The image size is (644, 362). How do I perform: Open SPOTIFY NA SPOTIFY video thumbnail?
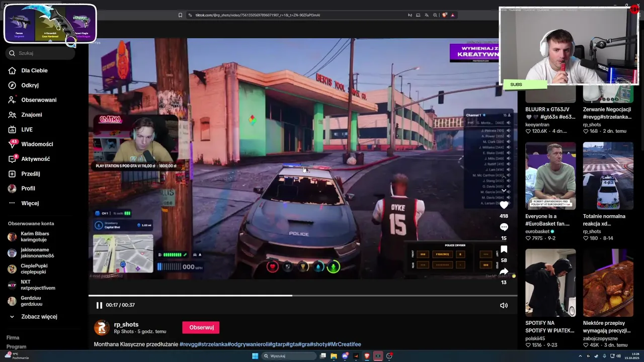550,283
